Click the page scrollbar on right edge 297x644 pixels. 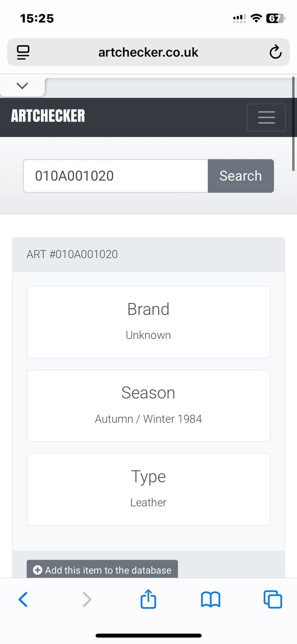pos(293,124)
